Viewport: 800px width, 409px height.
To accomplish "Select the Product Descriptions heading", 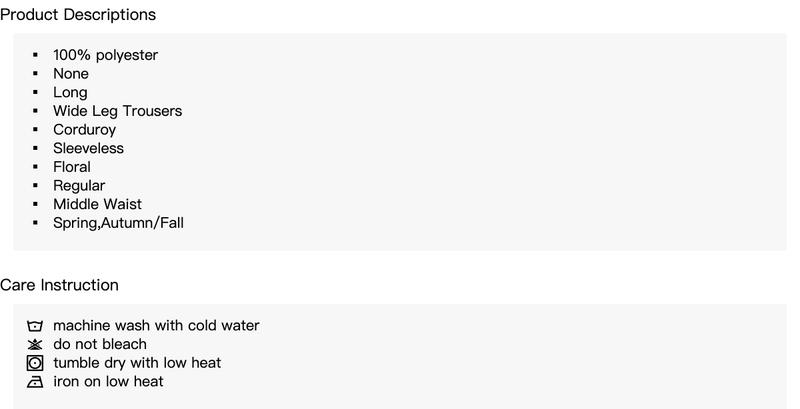I will 78,15.
